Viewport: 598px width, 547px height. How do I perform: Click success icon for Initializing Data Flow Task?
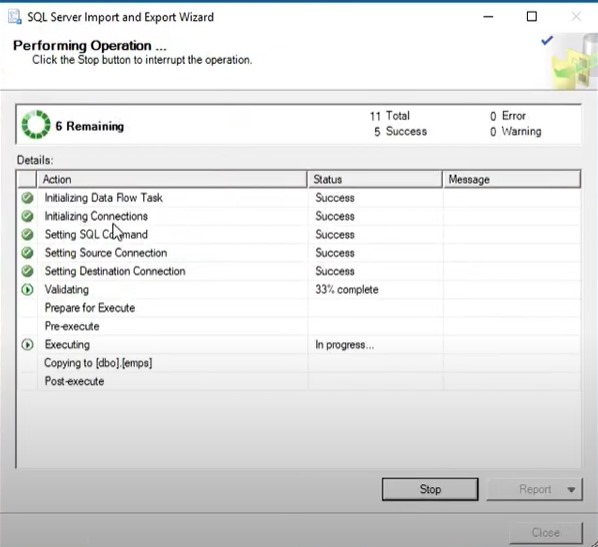pos(27,198)
